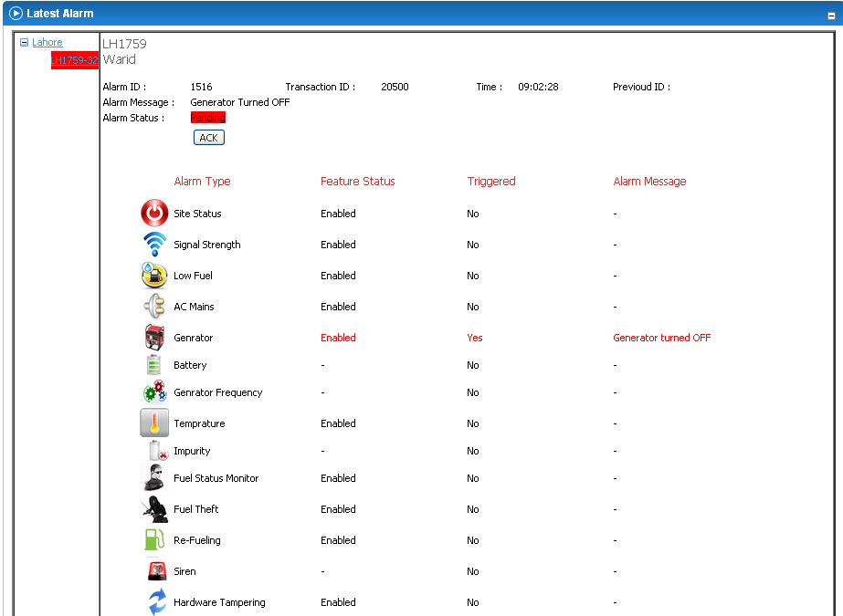Click the Temprature thermometer icon
The width and height of the screenshot is (843, 616).
154,423
